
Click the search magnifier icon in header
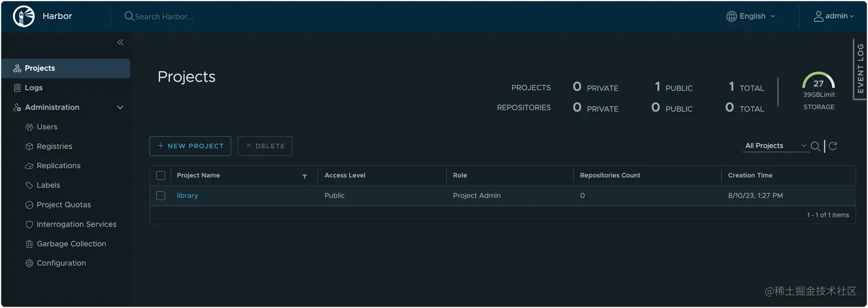(x=129, y=16)
